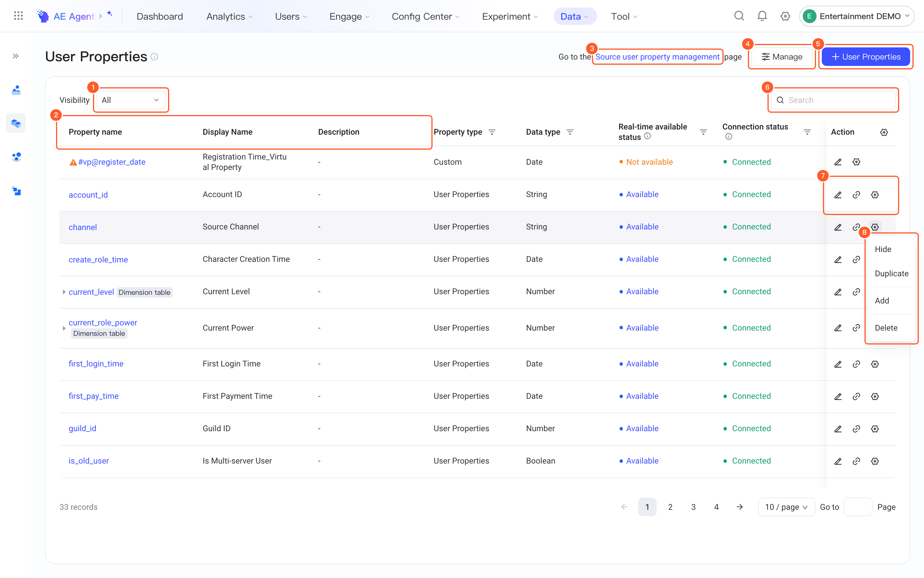The width and height of the screenshot is (924, 578).
Task: Filter the Property type column
Action: click(x=492, y=132)
